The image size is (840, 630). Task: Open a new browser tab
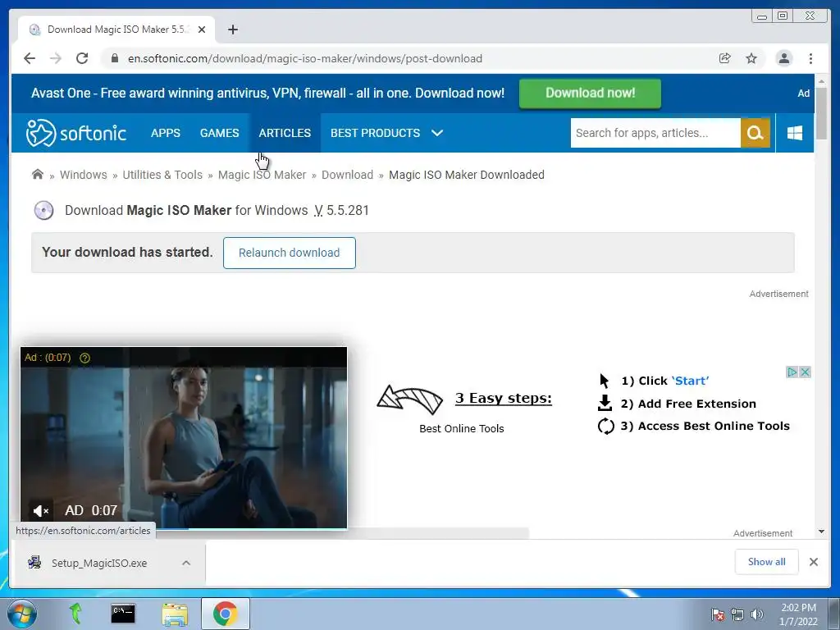pos(232,30)
